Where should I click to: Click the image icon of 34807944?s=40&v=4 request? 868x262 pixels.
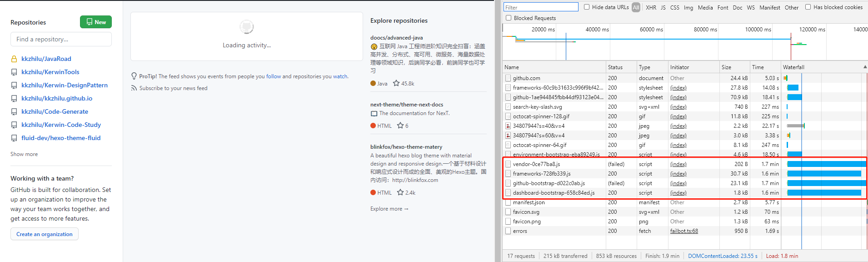(508, 126)
